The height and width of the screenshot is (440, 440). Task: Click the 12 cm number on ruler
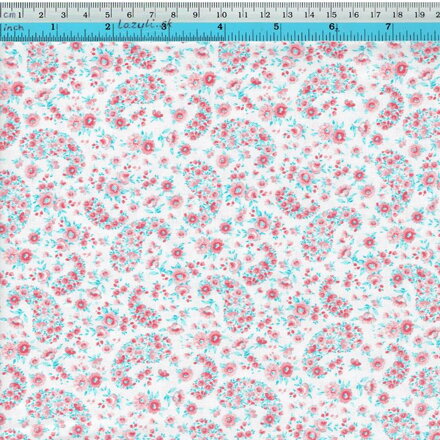265,14
